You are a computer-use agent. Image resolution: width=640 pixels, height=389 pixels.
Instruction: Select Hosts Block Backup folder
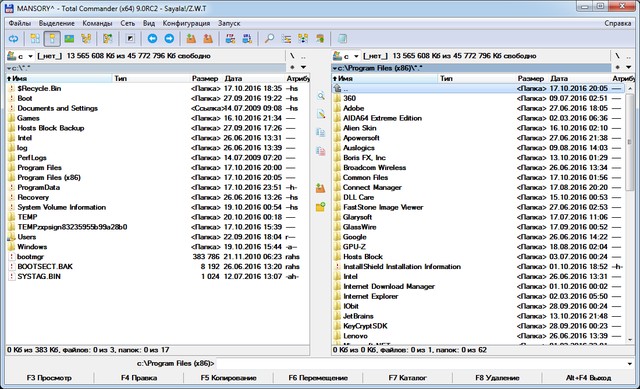coord(51,128)
